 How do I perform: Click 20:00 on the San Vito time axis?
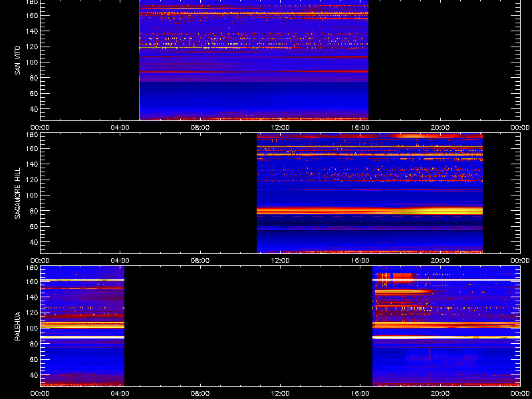coord(440,128)
